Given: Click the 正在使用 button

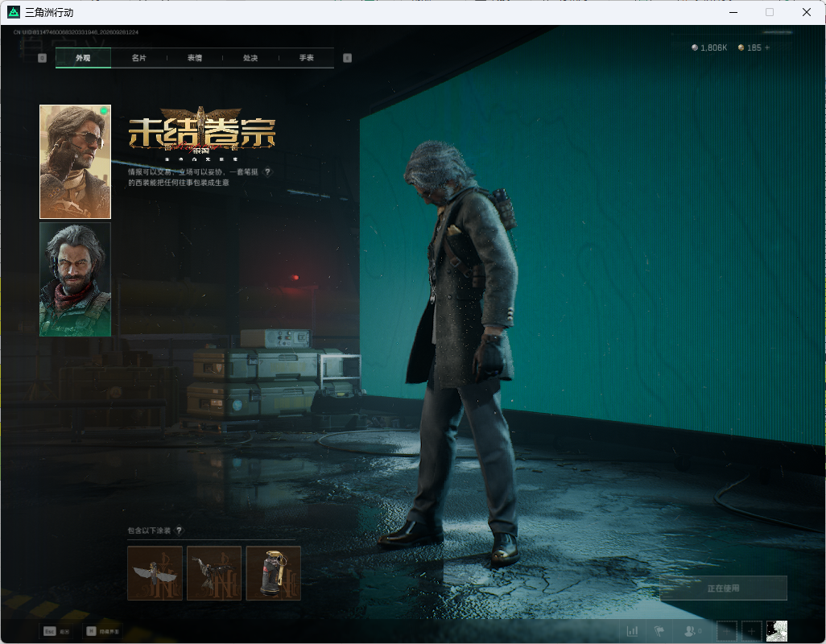Looking at the screenshot, I should click(x=723, y=588).
